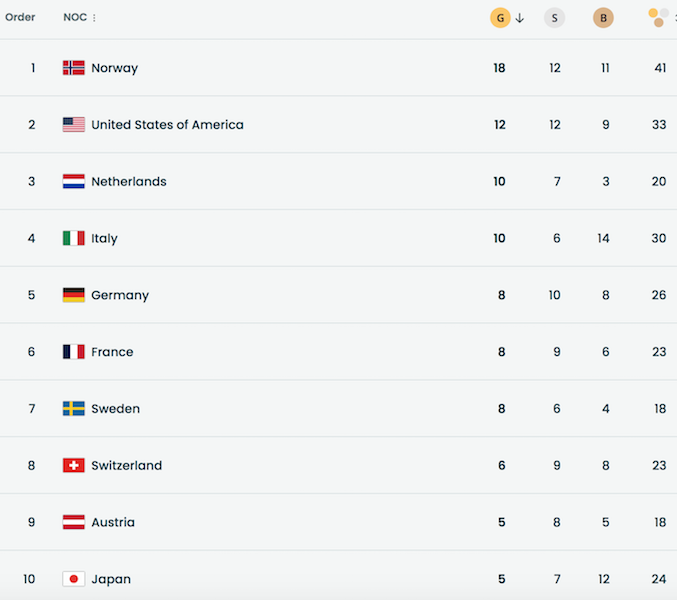Select the France country name

[x=112, y=352]
